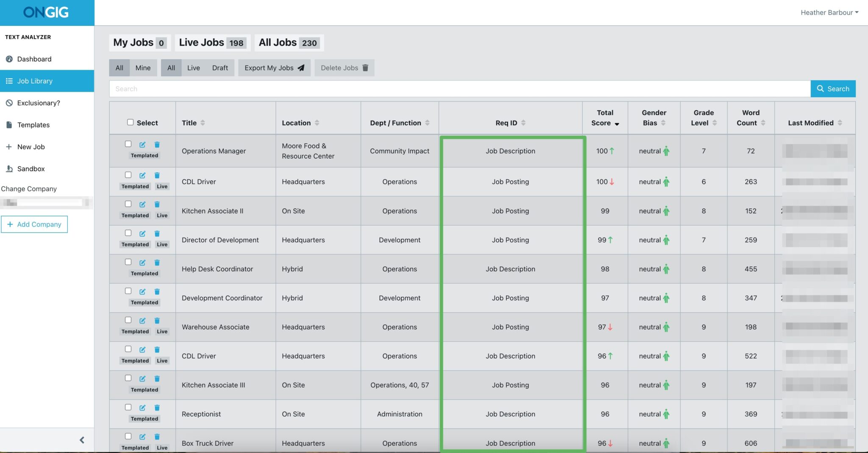Image resolution: width=868 pixels, height=453 pixels.
Task: Check the select-all checkbox in header
Action: pos(130,122)
